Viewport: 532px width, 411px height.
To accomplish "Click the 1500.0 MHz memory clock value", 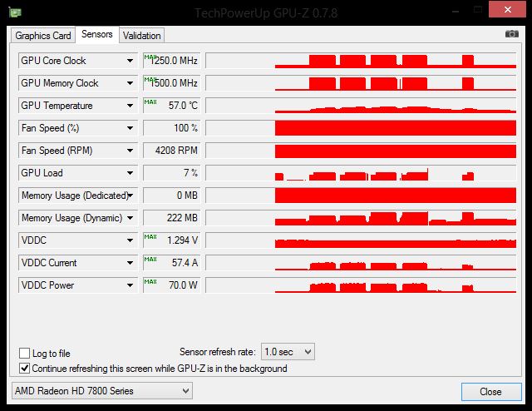I will tap(172, 83).
